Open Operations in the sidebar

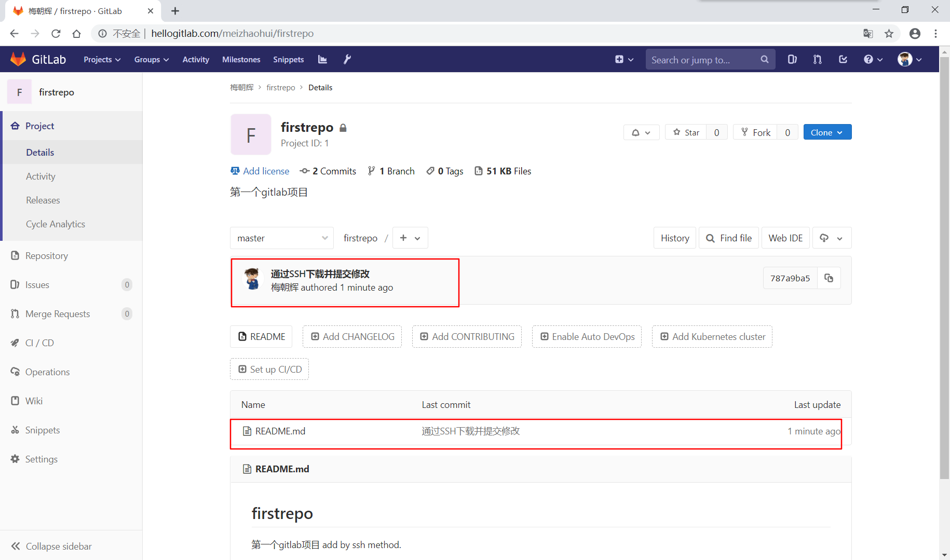pyautogui.click(x=71, y=372)
